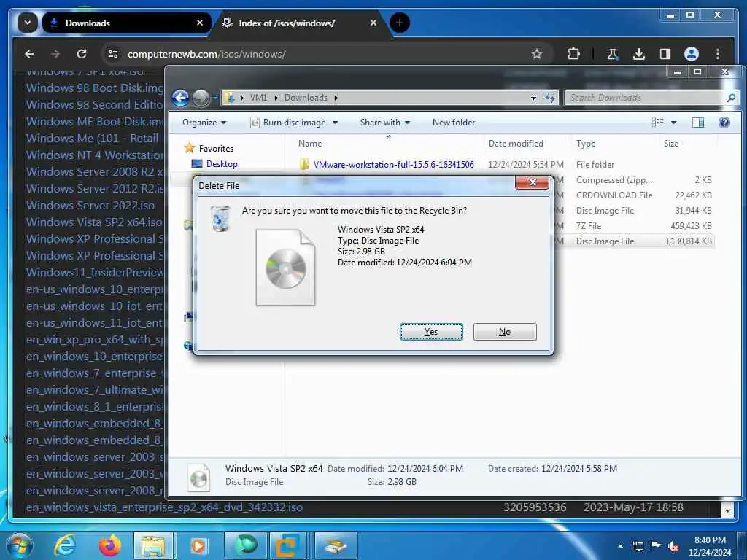Sort by Date modified column
Image resolution: width=747 pixels, height=560 pixels.
[516, 144]
